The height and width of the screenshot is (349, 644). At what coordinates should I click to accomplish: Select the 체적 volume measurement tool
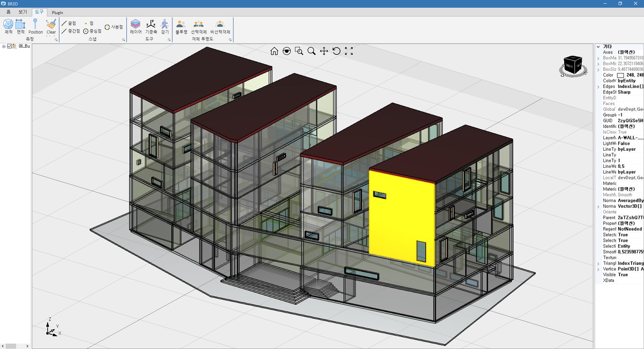8,27
